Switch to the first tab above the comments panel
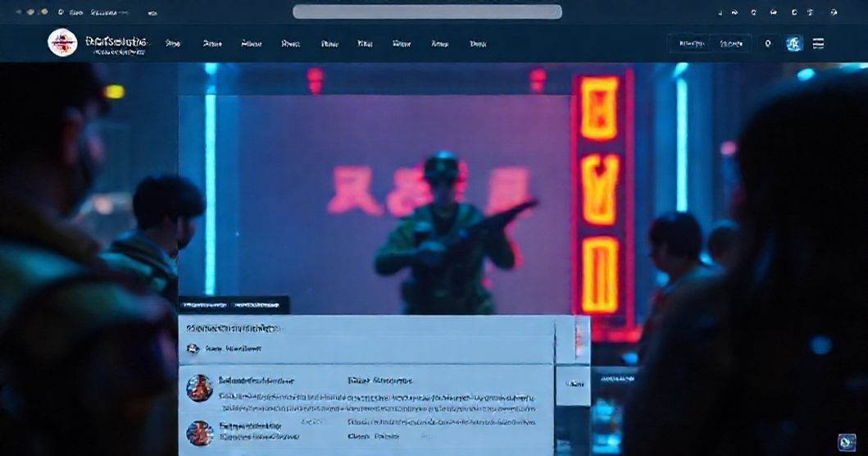Viewport: 868px width, 456px height. [x=202, y=305]
